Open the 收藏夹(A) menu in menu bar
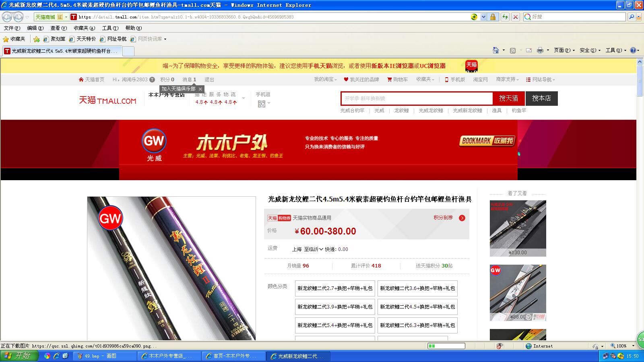This screenshot has height=362, width=644. tap(84, 28)
